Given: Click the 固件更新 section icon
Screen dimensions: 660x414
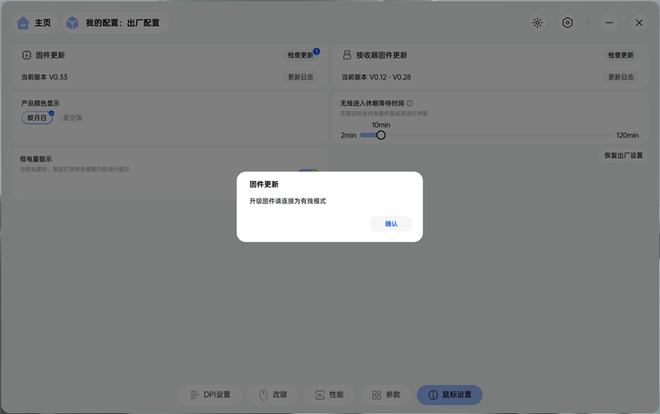Looking at the screenshot, I should [26, 55].
